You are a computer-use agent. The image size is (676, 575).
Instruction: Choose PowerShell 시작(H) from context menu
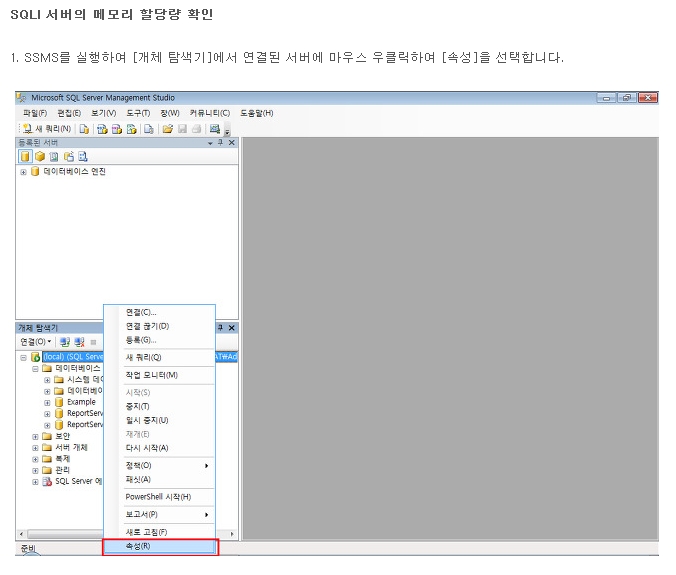pos(159,497)
